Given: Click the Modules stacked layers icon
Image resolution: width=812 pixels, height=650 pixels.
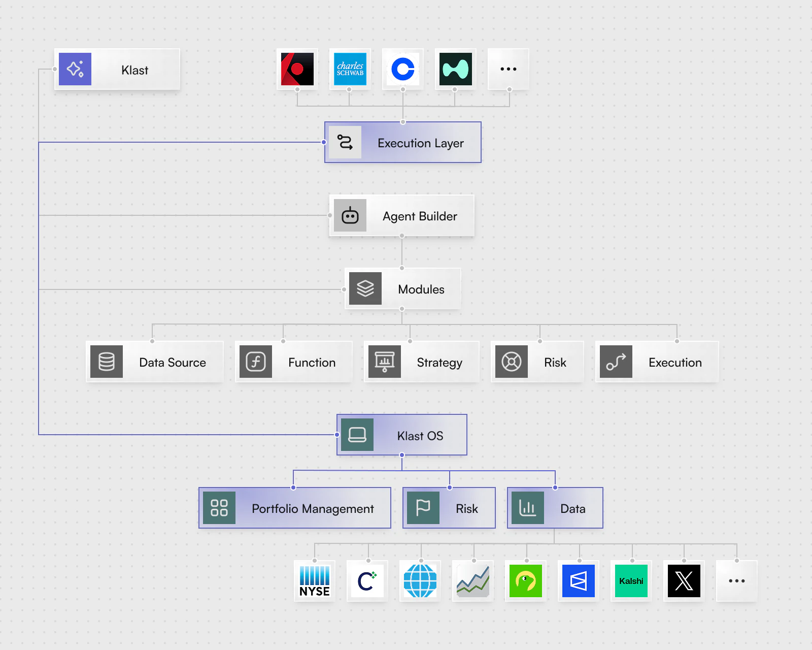Looking at the screenshot, I should tap(365, 288).
